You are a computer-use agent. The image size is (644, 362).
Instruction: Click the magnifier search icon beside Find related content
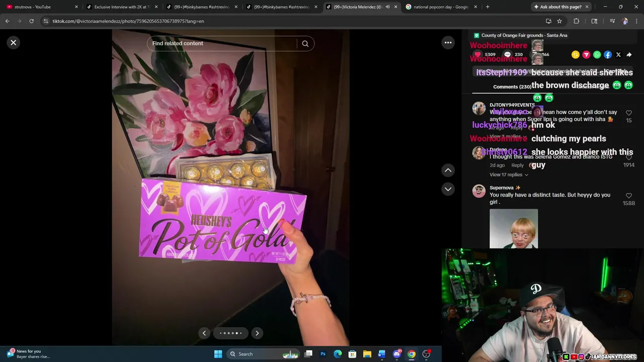click(305, 43)
